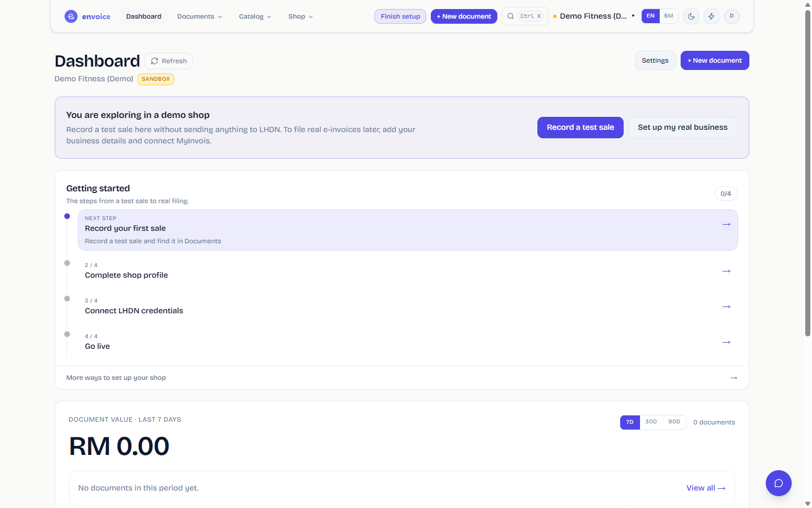Open the View all link

(x=706, y=488)
